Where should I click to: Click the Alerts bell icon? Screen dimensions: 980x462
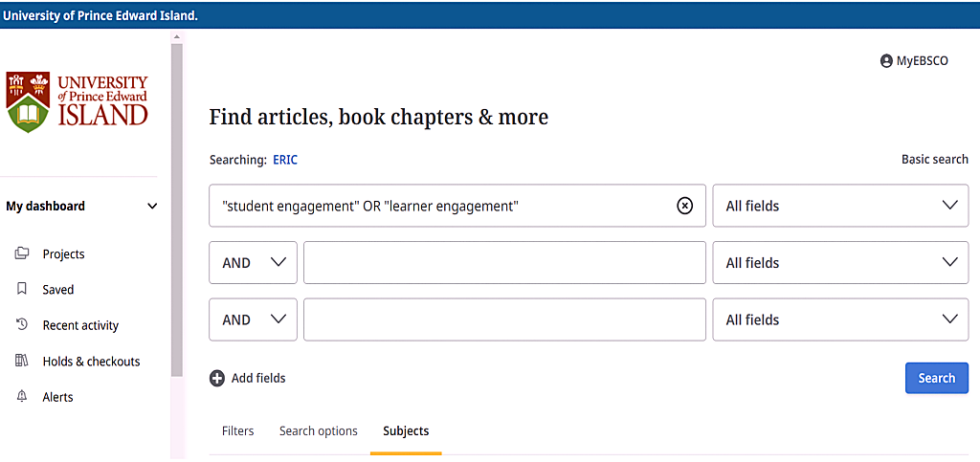click(x=22, y=396)
